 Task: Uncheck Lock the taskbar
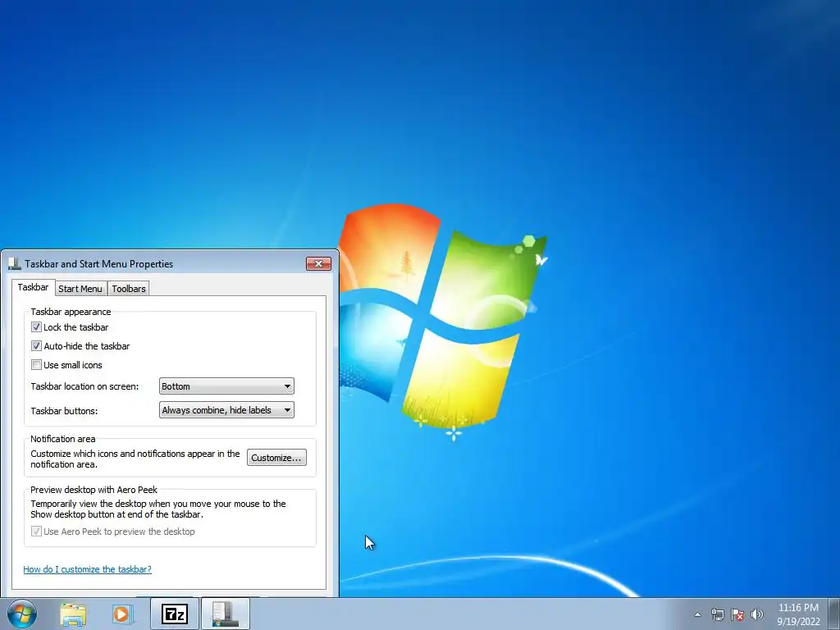point(36,326)
